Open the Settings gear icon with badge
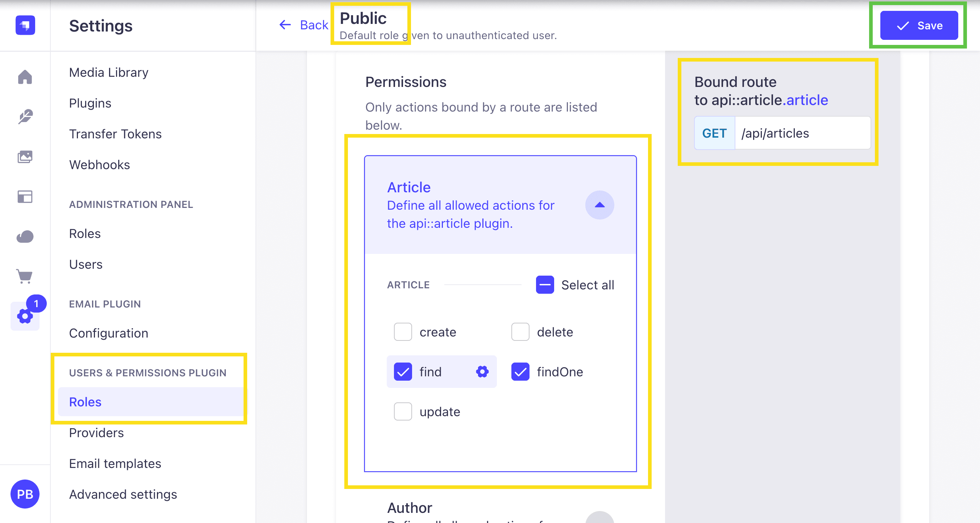 pyautogui.click(x=25, y=316)
